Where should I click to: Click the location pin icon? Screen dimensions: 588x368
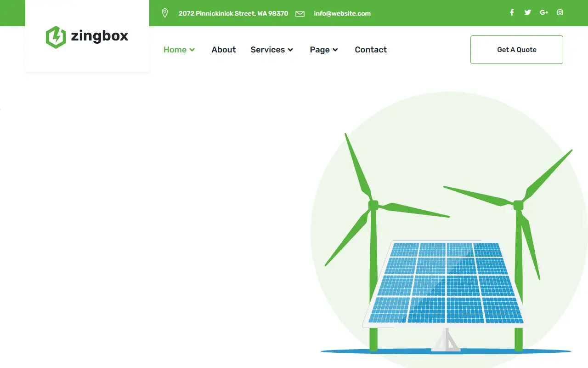click(165, 13)
